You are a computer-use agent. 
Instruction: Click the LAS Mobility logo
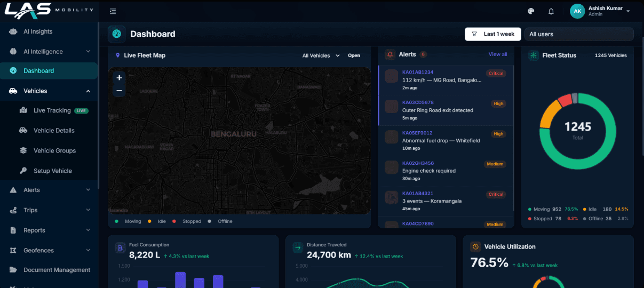pos(49,10)
